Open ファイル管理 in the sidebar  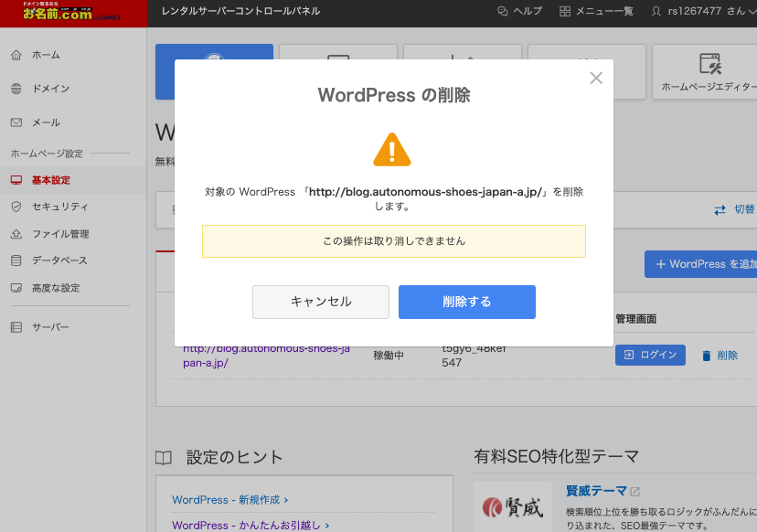(x=59, y=234)
